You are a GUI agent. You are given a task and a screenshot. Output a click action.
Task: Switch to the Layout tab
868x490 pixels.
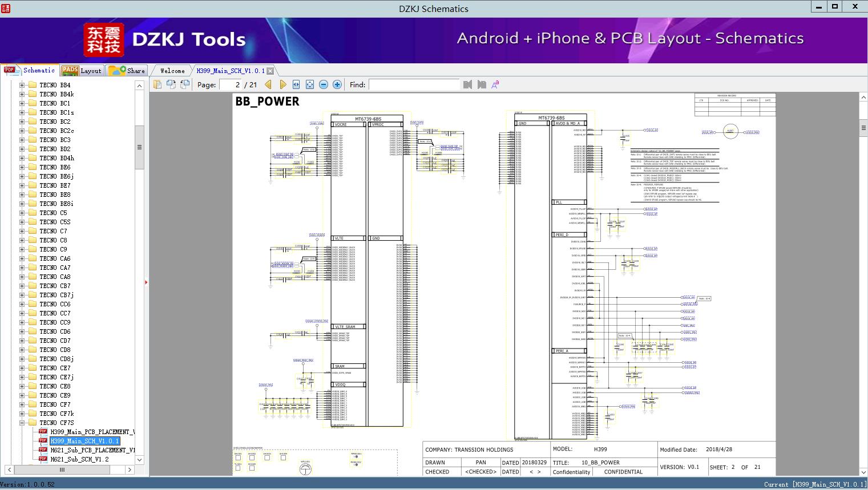tap(82, 71)
